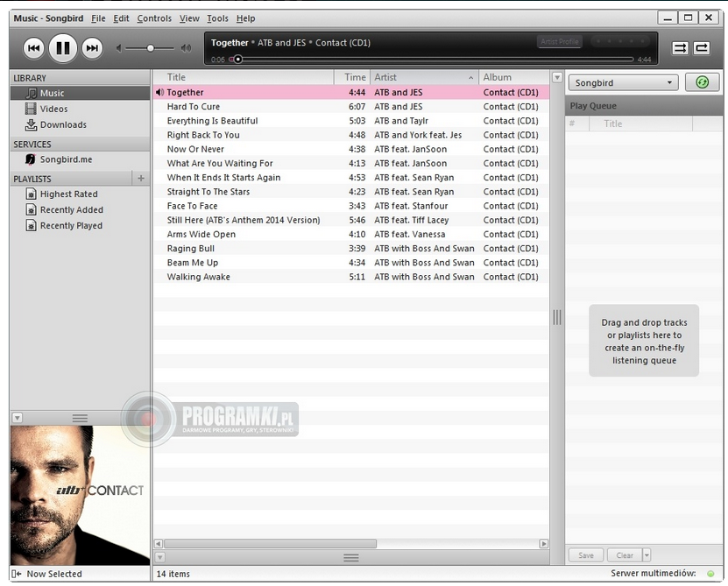Open Downloads in the library

click(x=80, y=124)
